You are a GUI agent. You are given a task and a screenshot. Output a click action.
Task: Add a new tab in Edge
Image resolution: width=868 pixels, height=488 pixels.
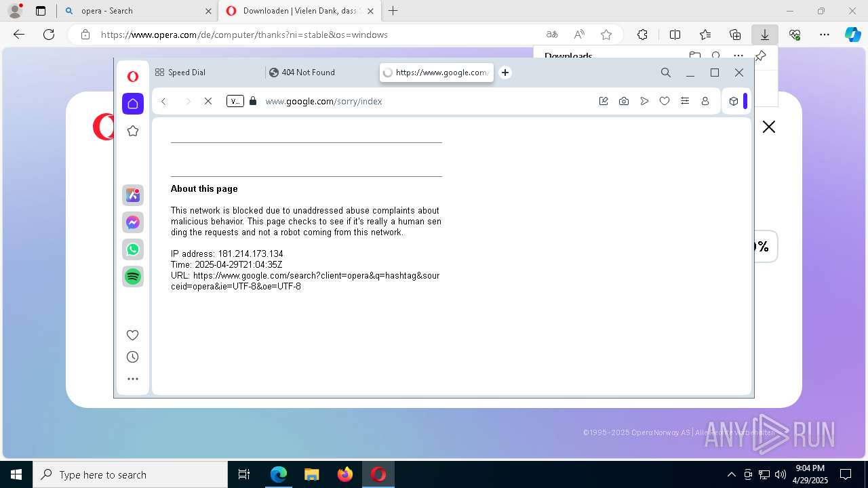click(393, 11)
